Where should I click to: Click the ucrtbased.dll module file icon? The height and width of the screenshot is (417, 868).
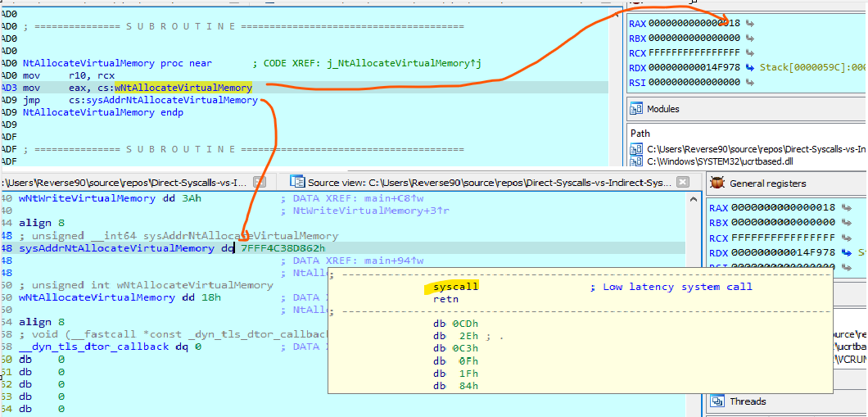637,162
